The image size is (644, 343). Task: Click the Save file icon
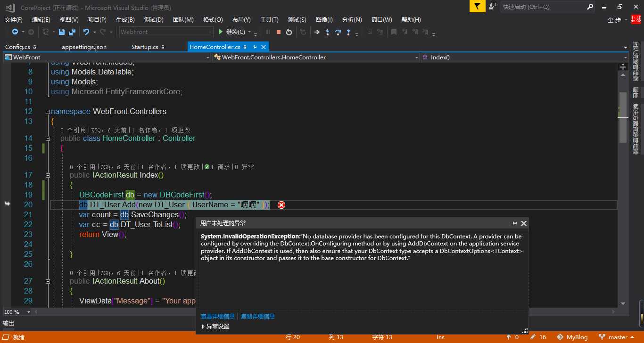click(x=62, y=32)
